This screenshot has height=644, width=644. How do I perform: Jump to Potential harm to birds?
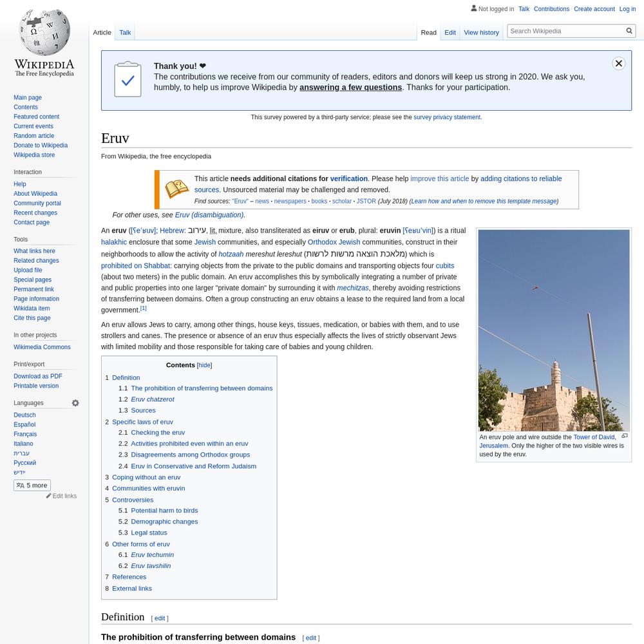164,511
